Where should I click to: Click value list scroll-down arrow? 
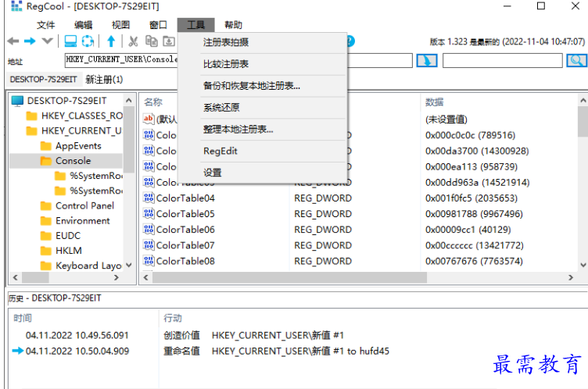(x=583, y=266)
